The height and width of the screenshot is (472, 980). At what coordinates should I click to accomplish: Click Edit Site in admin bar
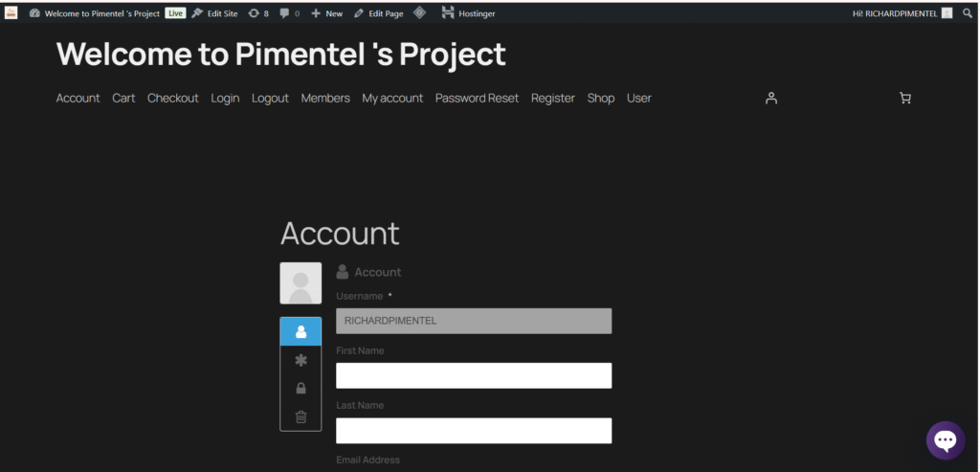tap(215, 13)
